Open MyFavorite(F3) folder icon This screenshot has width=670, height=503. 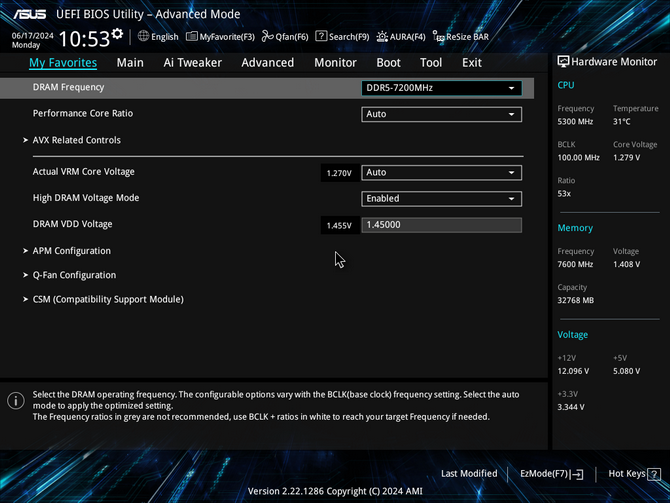[192, 36]
